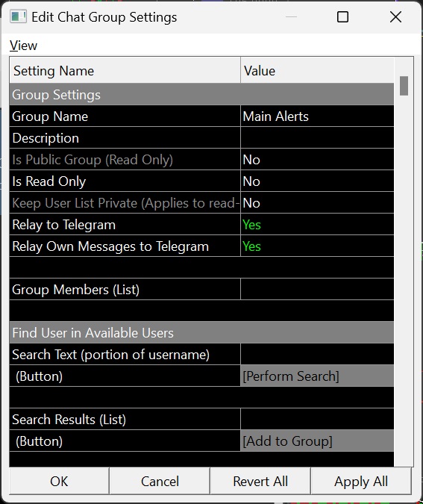Maximize the Edit Chat Group Settings window

tap(342, 16)
